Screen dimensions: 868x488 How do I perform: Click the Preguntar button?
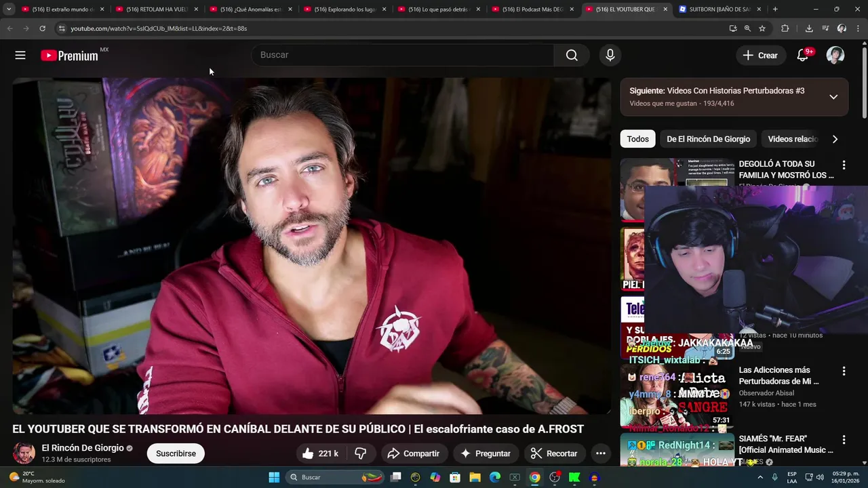click(x=486, y=453)
